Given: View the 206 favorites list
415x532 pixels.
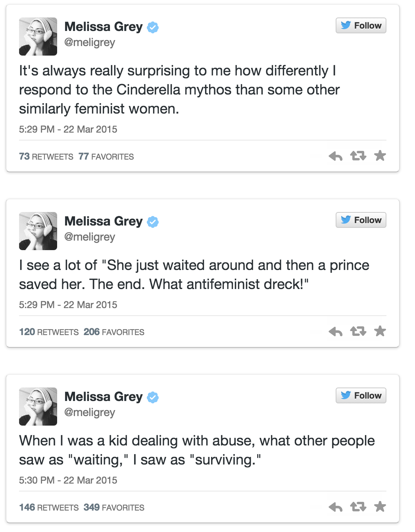Looking at the screenshot, I should point(114,332).
